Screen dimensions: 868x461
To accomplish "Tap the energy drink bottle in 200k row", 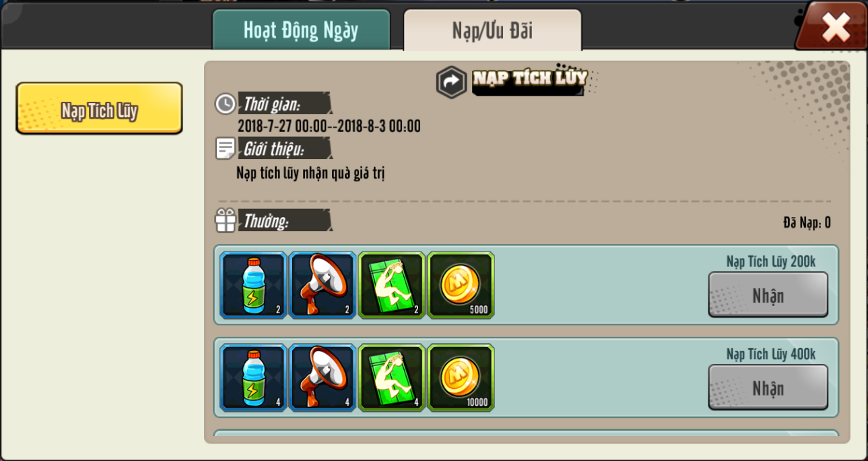I will [254, 285].
